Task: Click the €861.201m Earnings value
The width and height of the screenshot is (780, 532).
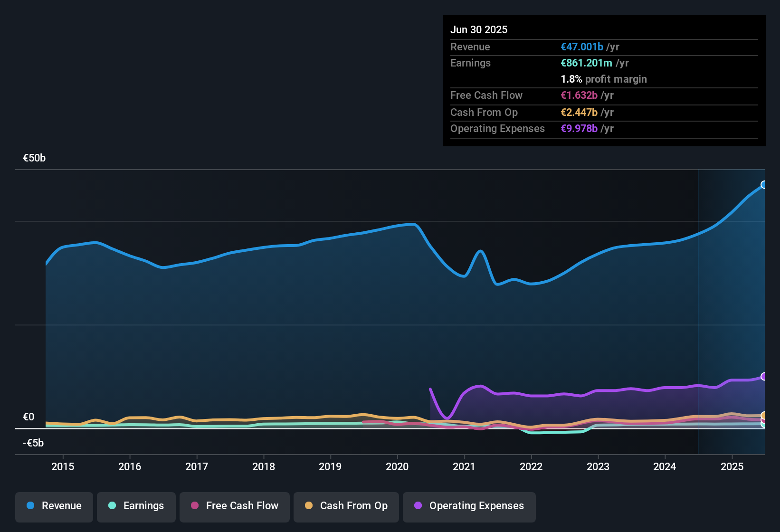Action: (586, 63)
